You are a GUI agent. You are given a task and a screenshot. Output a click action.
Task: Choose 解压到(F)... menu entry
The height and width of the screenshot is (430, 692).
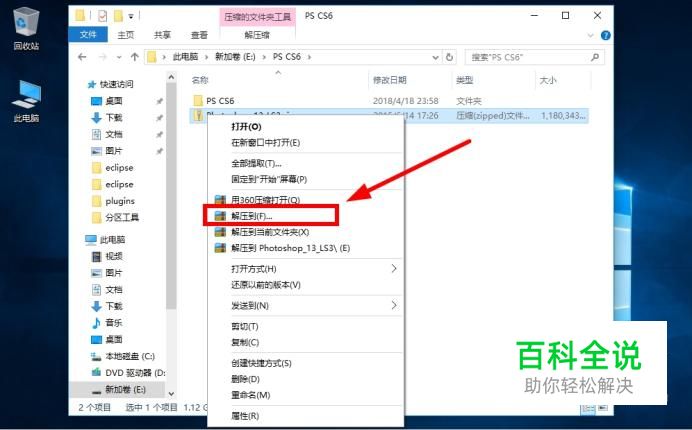point(305,216)
